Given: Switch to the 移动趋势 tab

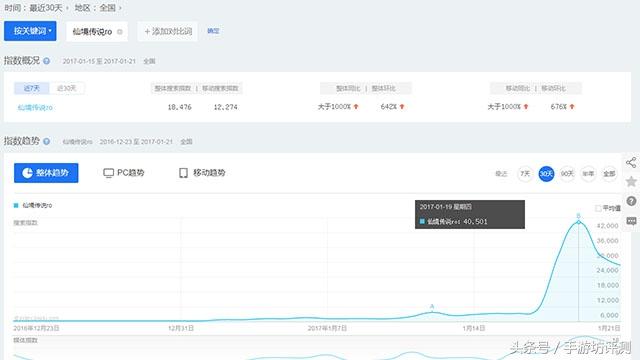Looking at the screenshot, I should point(202,173).
